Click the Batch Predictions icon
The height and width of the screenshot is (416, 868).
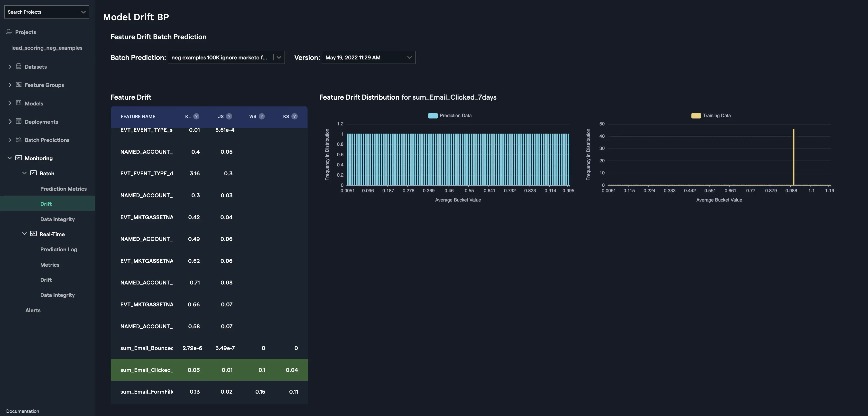click(x=18, y=140)
